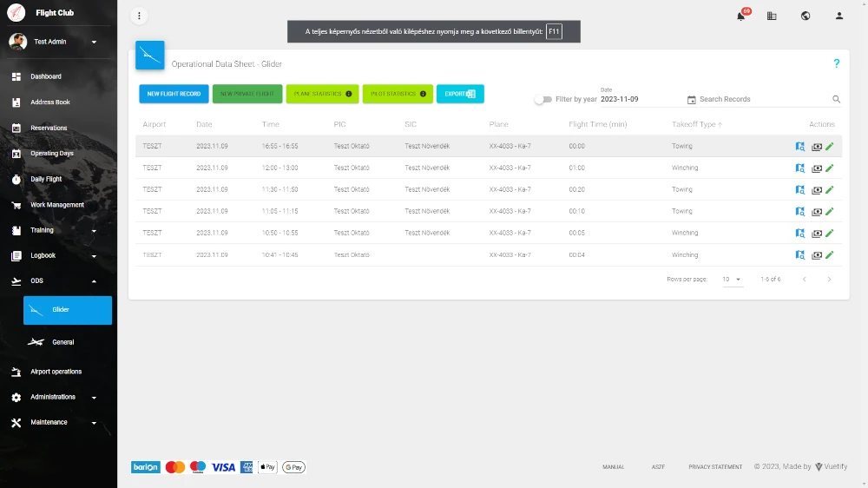Click the search magnifier icon

[837, 100]
